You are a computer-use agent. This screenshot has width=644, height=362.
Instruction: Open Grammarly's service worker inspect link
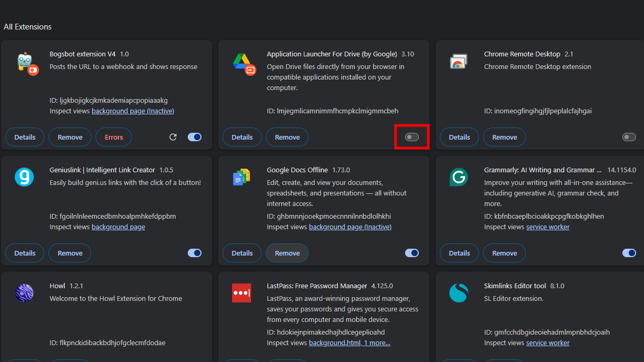547,227
